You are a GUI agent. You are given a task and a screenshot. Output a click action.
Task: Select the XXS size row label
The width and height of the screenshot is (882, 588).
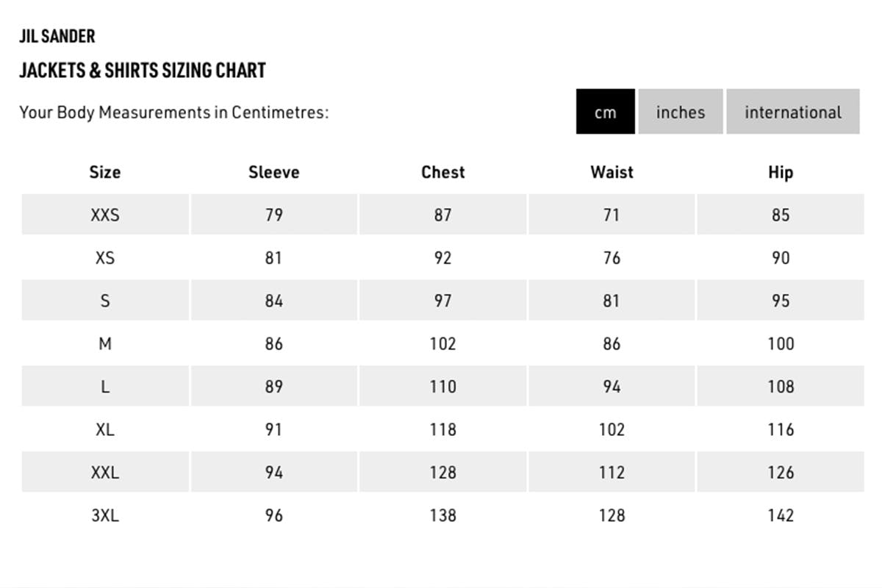[105, 215]
